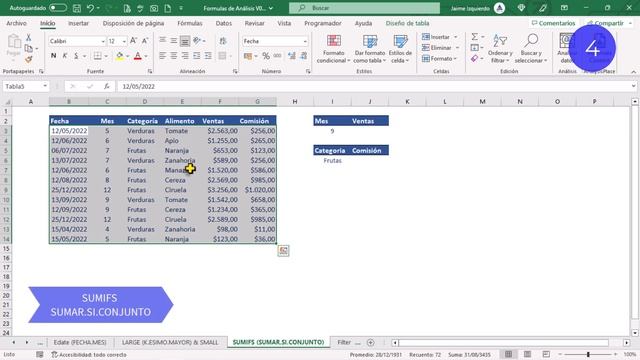Click increase decimal places icon
Image resolution: width=640 pixels, height=360 pixels.
pos(291,56)
